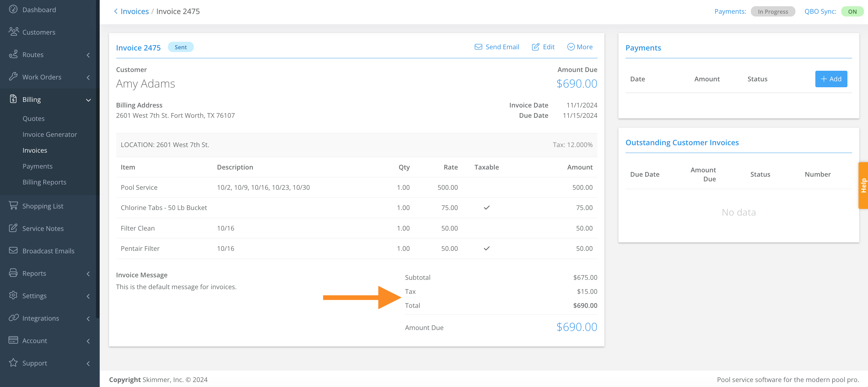
Task: Click the Reports printer icon
Action: click(x=13, y=273)
